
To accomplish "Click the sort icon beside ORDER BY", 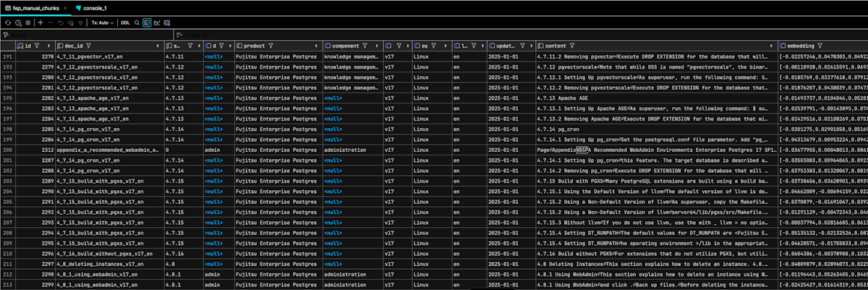I will point(179,34).
